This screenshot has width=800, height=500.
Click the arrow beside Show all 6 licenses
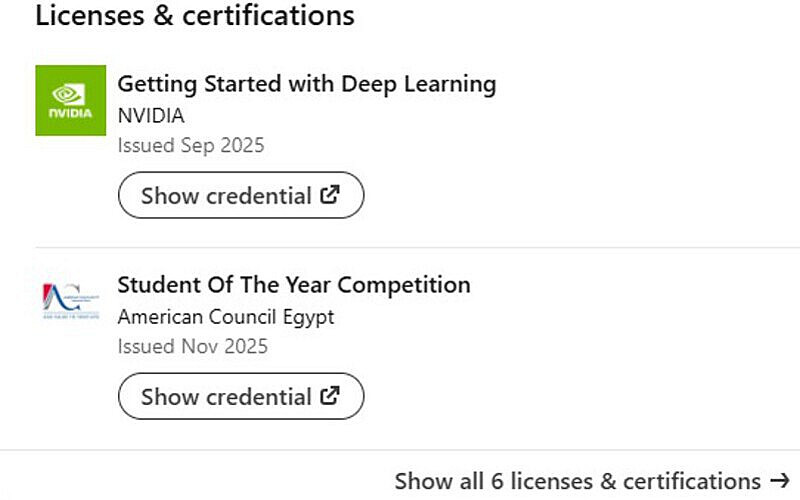(x=780, y=481)
